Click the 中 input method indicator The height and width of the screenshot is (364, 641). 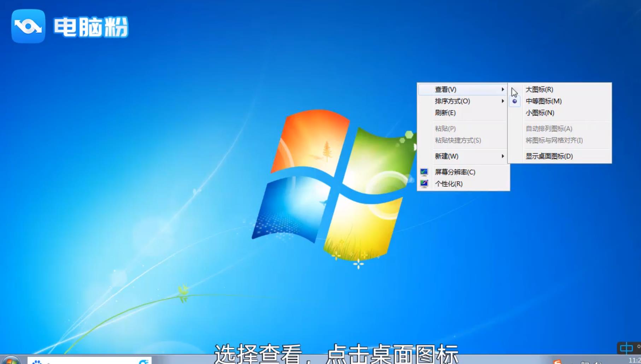click(626, 348)
